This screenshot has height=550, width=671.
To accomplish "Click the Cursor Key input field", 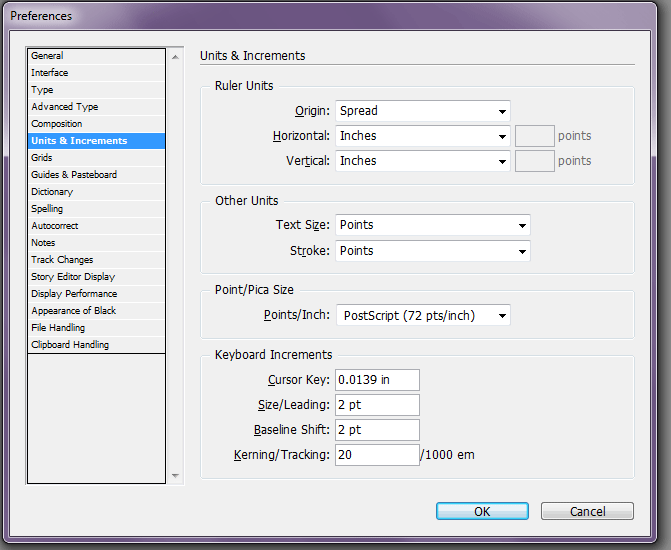I will (x=377, y=380).
